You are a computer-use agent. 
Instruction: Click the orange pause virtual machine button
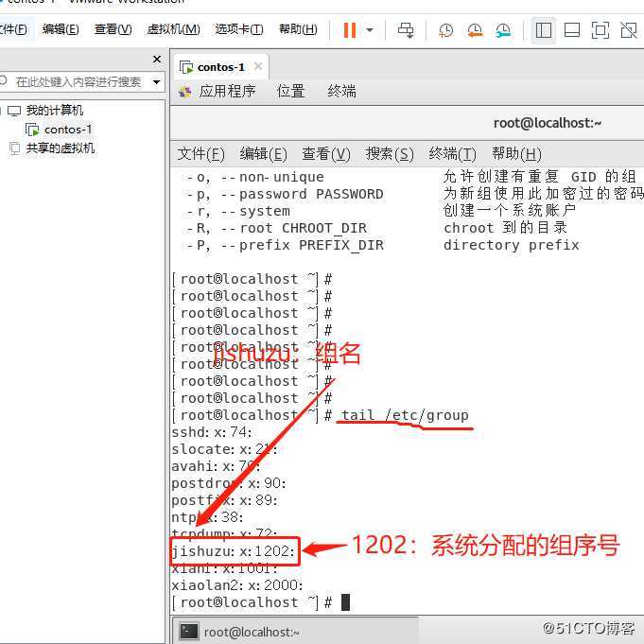pos(350,29)
